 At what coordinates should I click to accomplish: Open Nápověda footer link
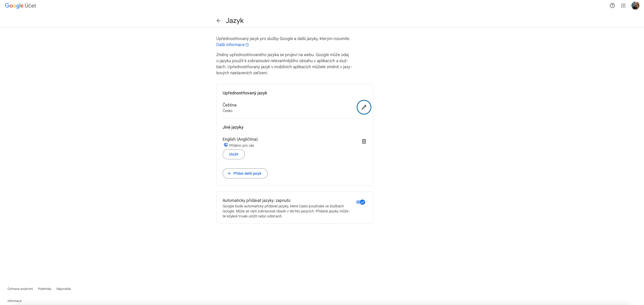[63, 289]
